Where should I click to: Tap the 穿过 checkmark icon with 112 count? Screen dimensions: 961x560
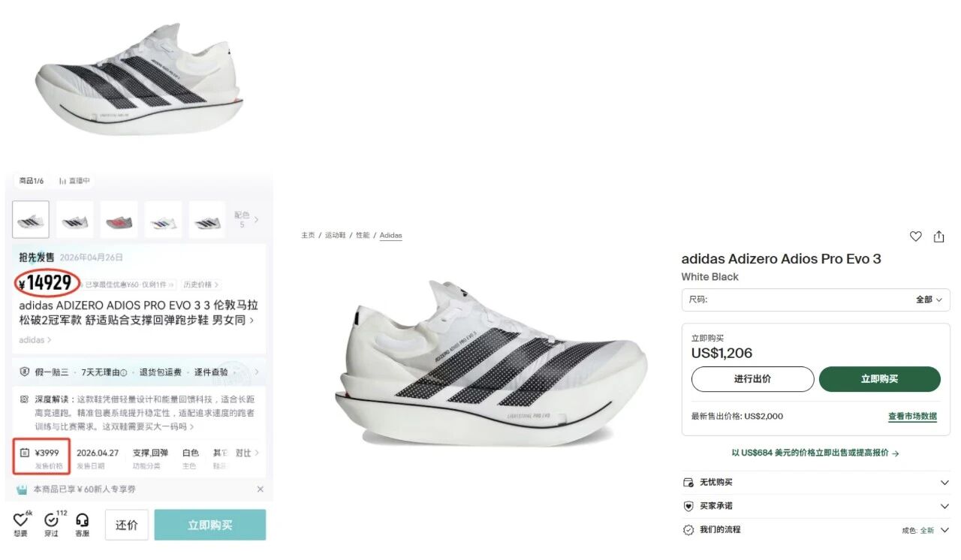(51, 519)
